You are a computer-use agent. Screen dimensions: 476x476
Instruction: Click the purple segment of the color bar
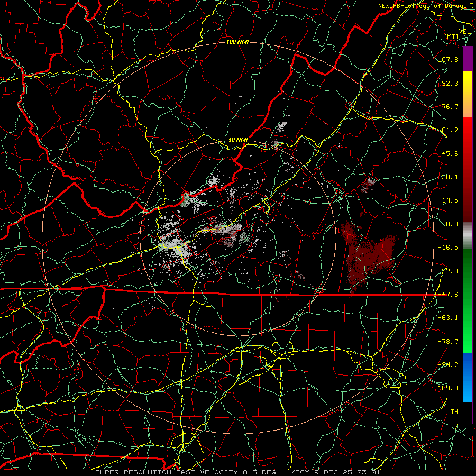[467, 59]
